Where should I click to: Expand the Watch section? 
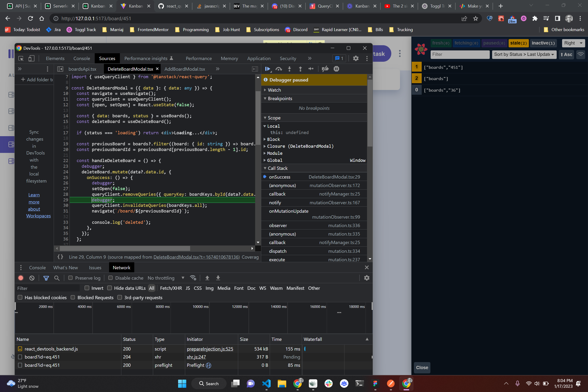pos(274,90)
